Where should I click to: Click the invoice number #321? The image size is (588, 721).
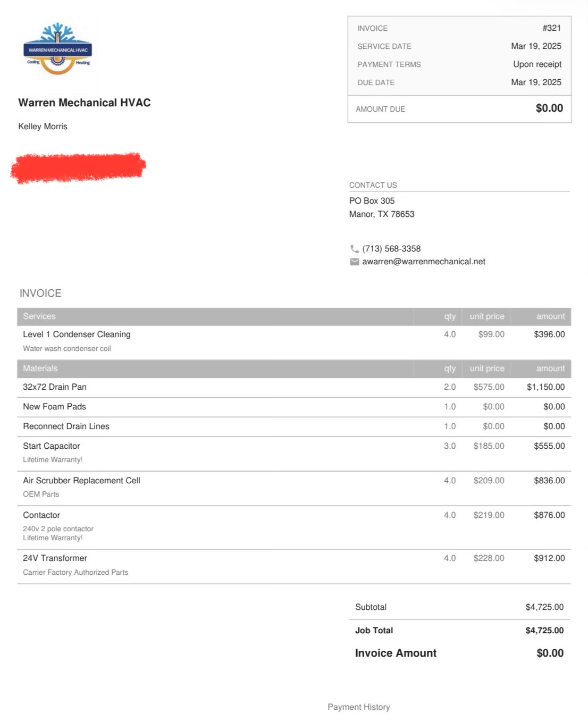(x=551, y=28)
